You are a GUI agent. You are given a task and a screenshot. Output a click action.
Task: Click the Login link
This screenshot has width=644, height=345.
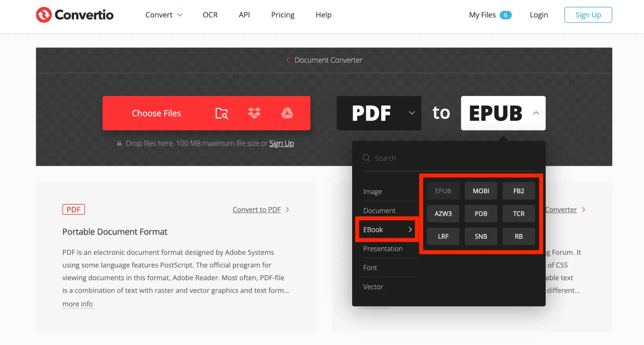click(x=539, y=15)
